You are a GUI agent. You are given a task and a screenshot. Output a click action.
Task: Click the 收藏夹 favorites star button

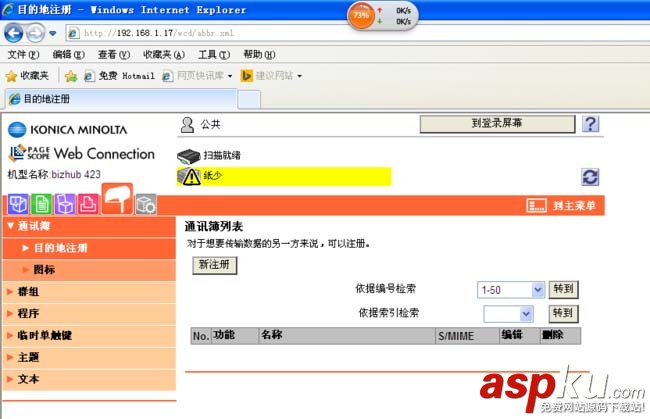[27, 76]
